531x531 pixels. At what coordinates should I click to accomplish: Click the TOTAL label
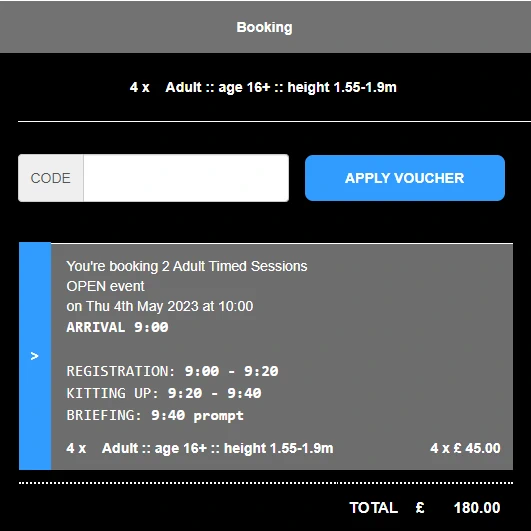click(x=374, y=508)
